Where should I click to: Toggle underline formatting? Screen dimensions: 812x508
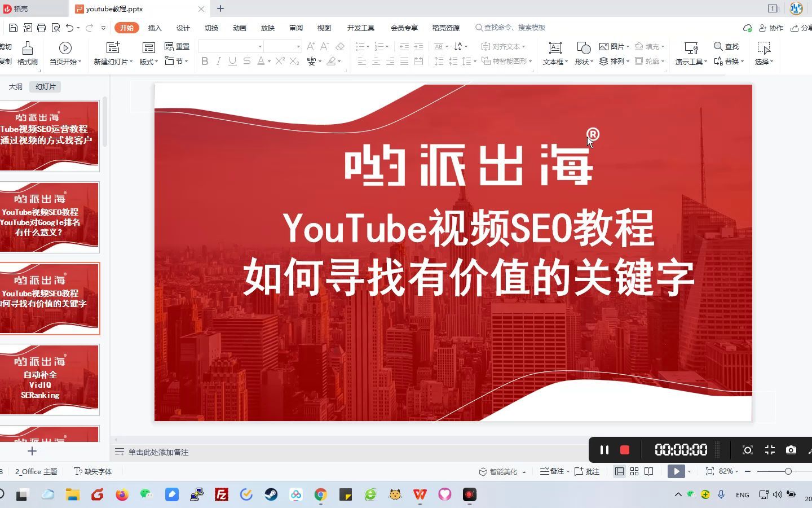click(x=232, y=62)
